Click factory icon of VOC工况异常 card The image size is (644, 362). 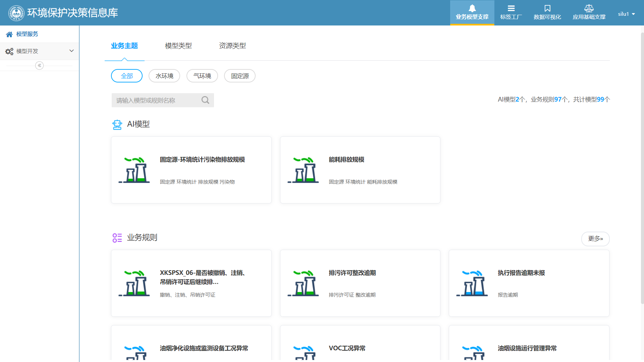[305, 353]
